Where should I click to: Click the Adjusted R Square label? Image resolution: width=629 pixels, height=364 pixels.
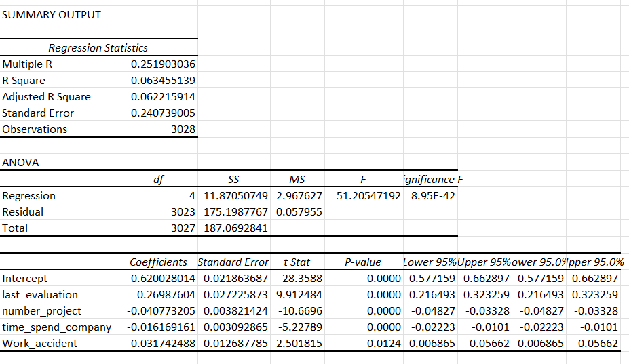pos(47,97)
